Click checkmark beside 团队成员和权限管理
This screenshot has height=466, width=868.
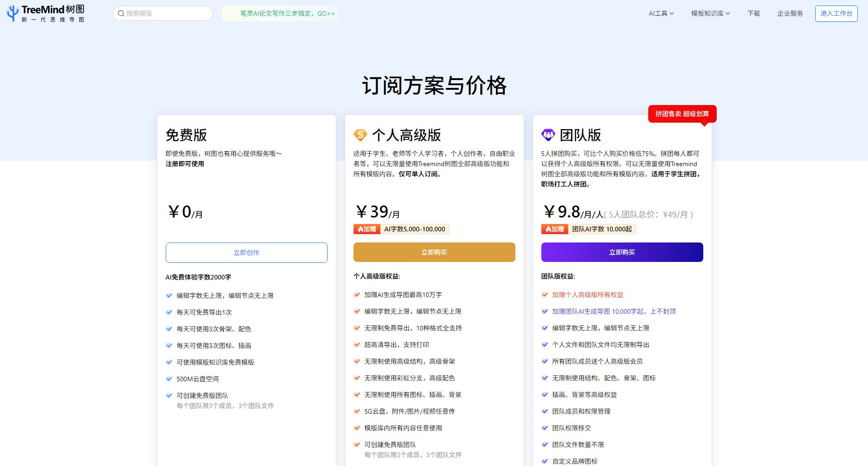click(545, 411)
